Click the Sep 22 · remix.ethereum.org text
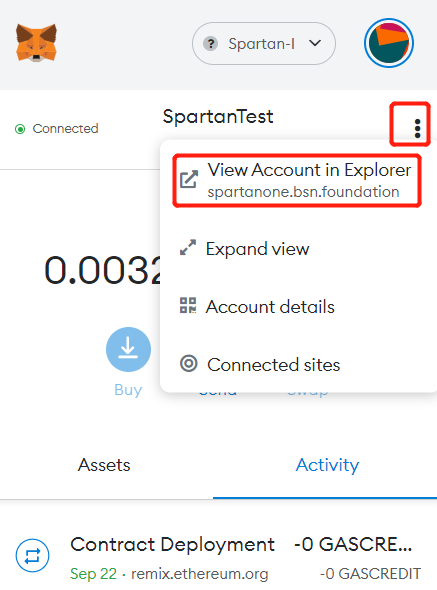 (x=169, y=574)
